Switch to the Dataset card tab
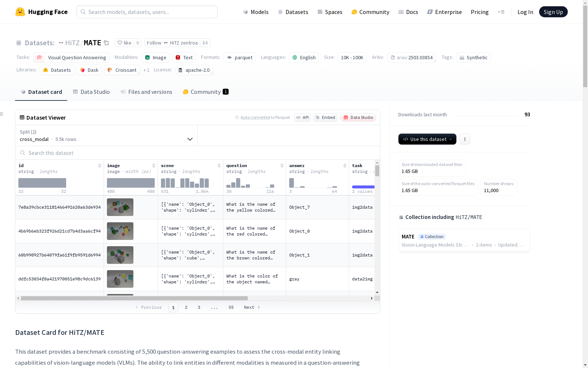 tap(41, 92)
